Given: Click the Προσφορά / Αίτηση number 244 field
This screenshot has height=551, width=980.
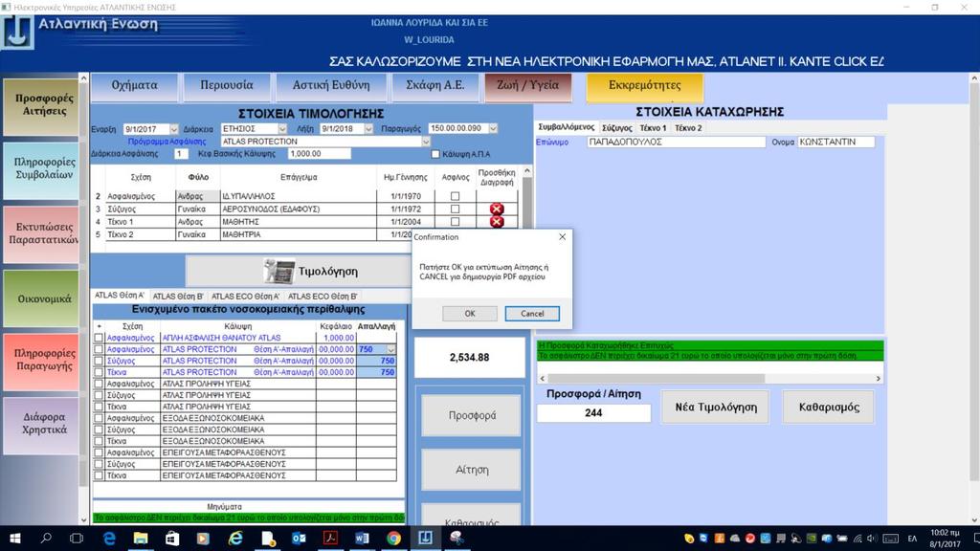Looking at the screenshot, I should [x=593, y=413].
